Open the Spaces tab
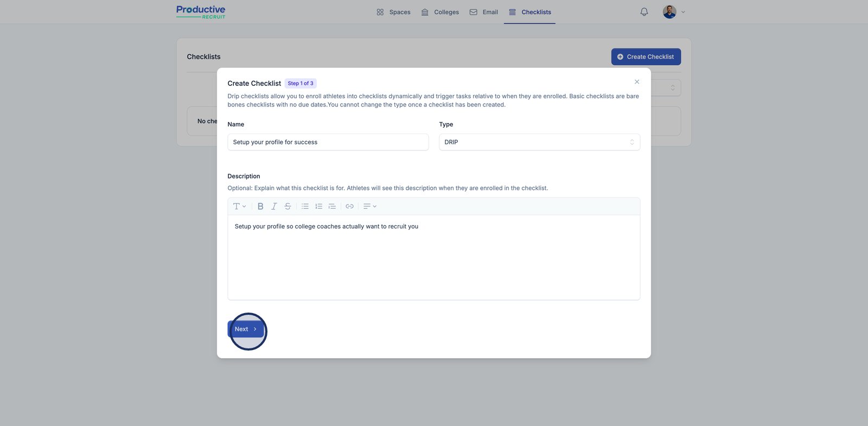Image resolution: width=868 pixels, height=426 pixels. 393,12
